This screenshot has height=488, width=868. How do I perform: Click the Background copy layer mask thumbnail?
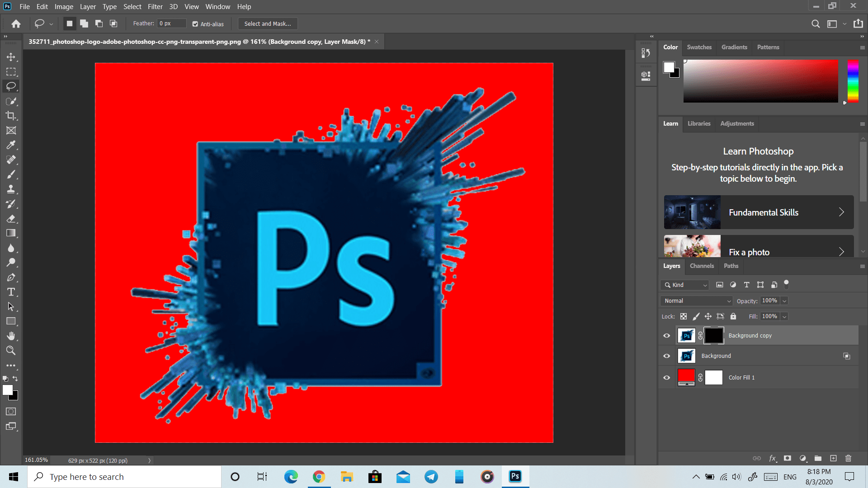coord(714,336)
